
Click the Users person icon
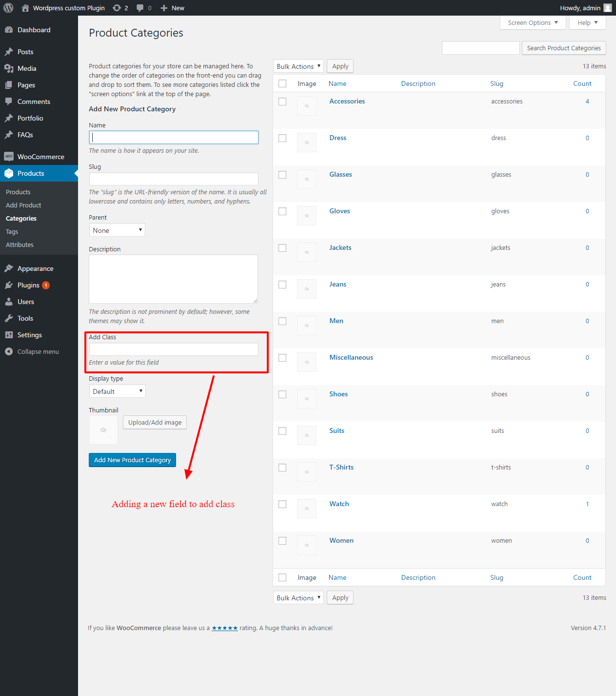(x=9, y=302)
